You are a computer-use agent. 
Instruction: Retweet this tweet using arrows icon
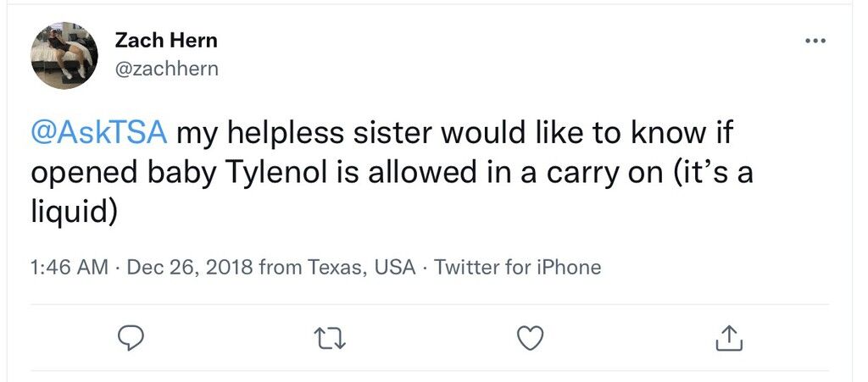[x=330, y=338]
